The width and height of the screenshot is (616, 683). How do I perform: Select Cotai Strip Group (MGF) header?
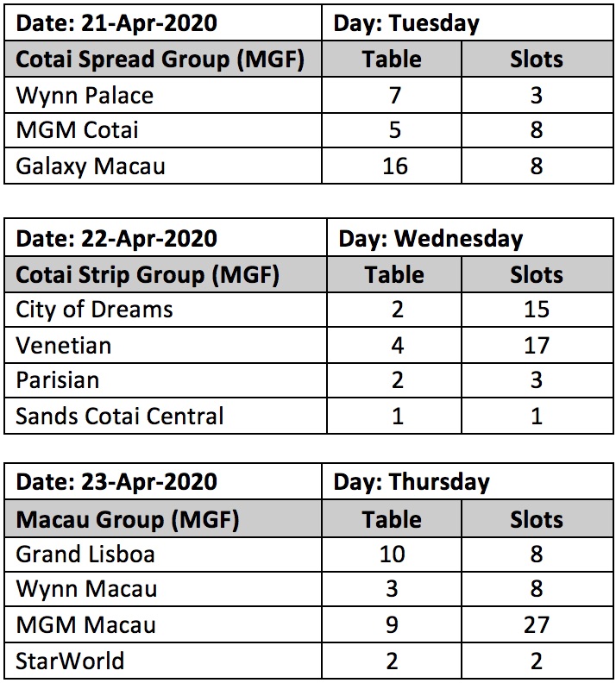pos(166,274)
